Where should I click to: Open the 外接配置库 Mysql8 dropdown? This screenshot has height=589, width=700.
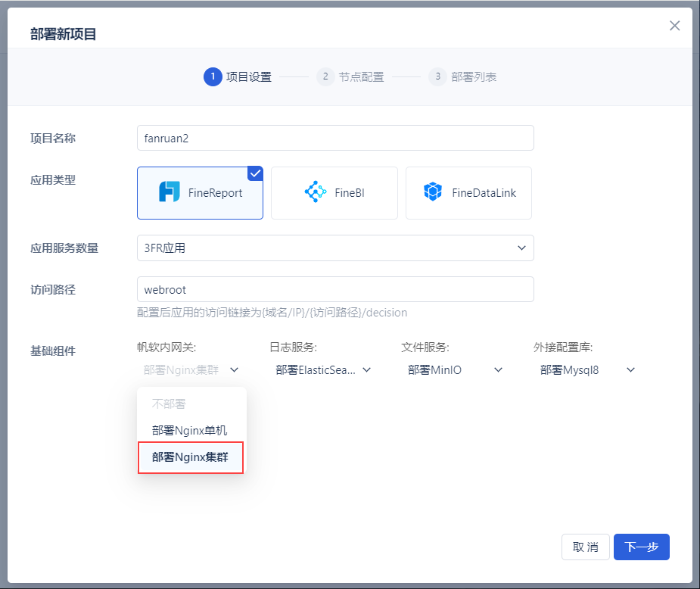587,369
